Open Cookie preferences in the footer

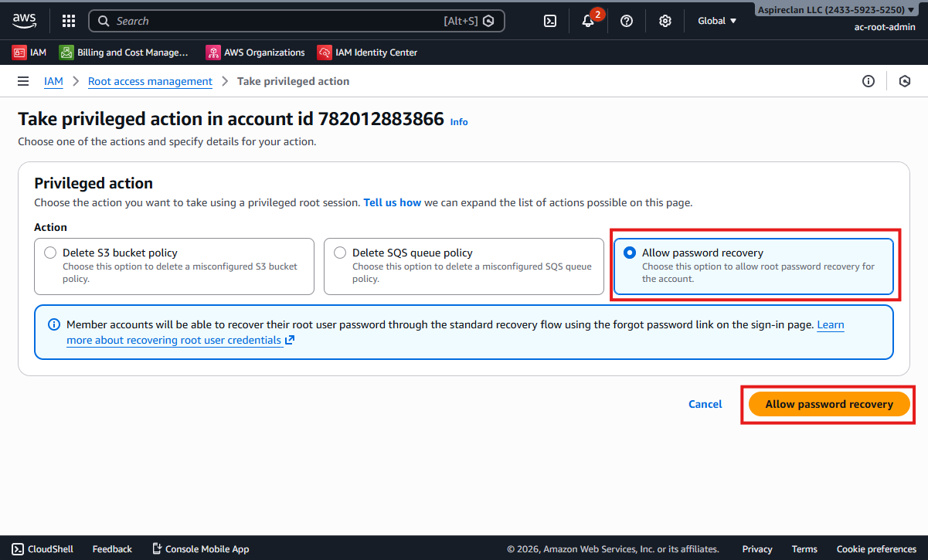click(876, 549)
